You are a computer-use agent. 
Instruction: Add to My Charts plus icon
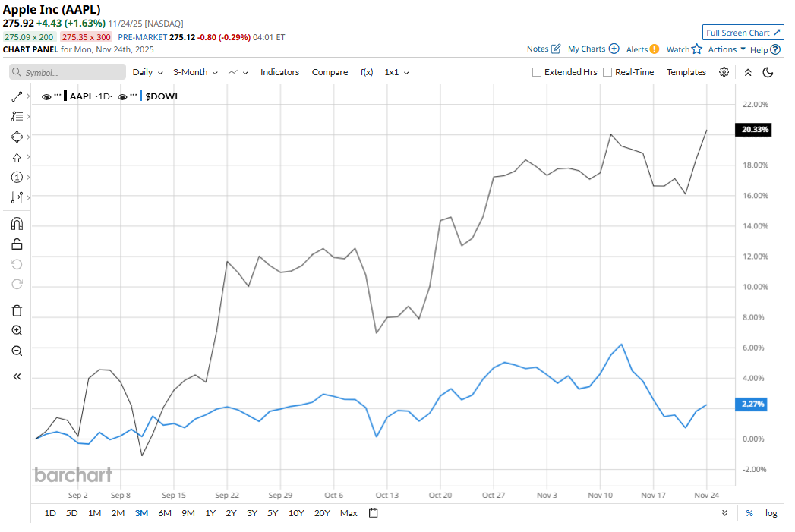[x=614, y=49]
